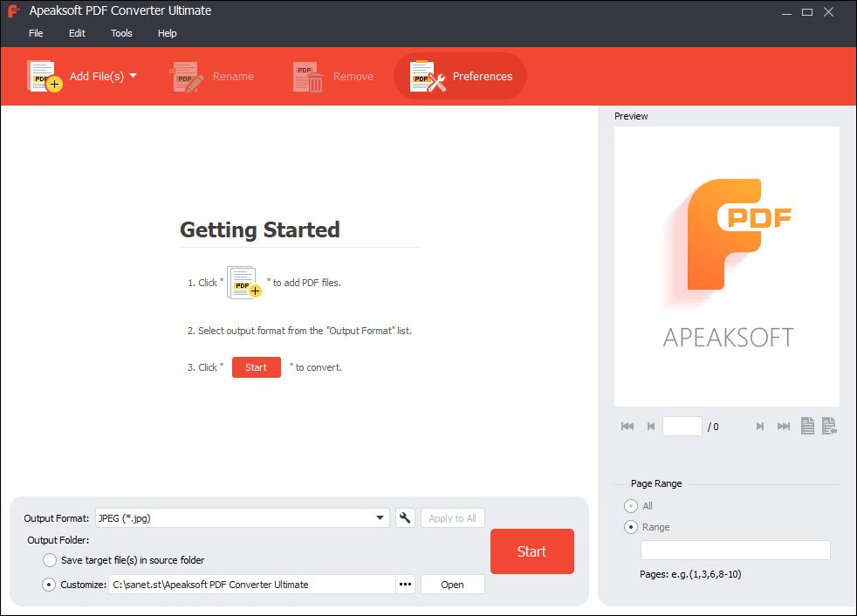Open the Add File(s) dropdown arrow
The height and width of the screenshot is (616, 857).
[134, 76]
